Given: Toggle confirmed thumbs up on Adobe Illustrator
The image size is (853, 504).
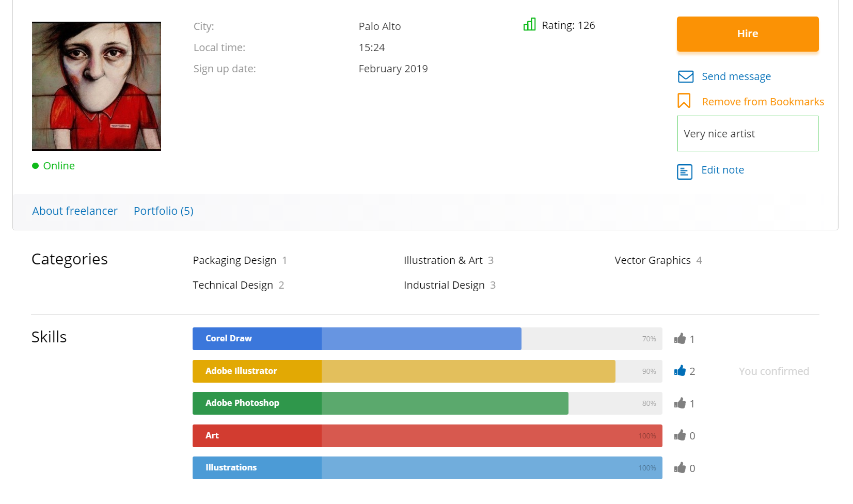Looking at the screenshot, I should (680, 371).
